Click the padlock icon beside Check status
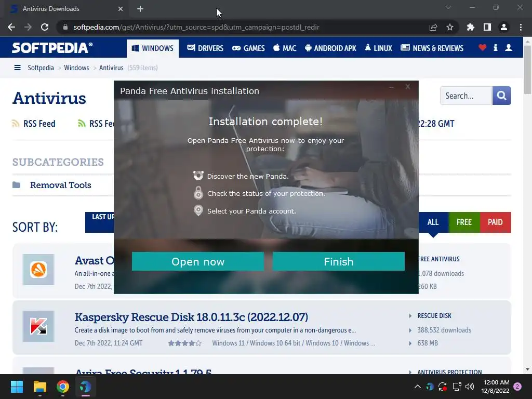The width and height of the screenshot is (532, 399). click(198, 193)
